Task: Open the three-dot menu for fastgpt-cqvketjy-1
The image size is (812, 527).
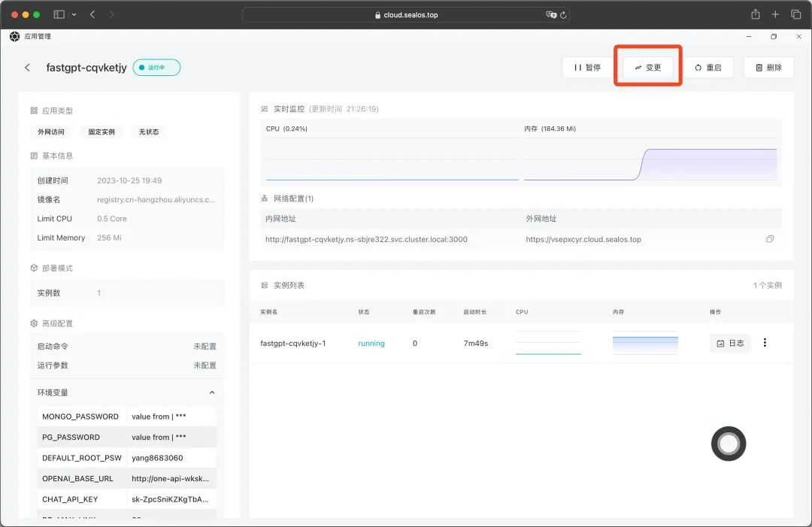Action: click(765, 343)
